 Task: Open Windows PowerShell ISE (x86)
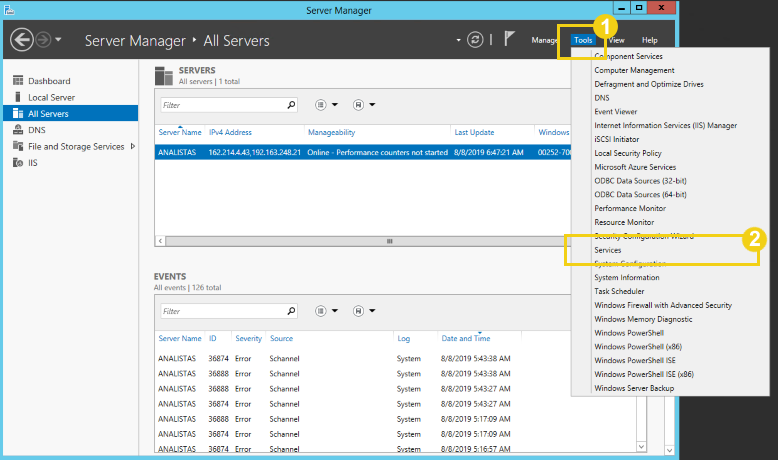tap(644, 374)
